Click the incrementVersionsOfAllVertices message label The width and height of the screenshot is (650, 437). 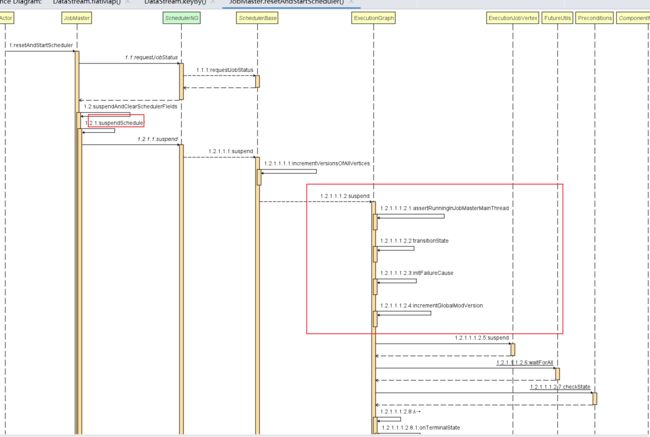[317, 163]
